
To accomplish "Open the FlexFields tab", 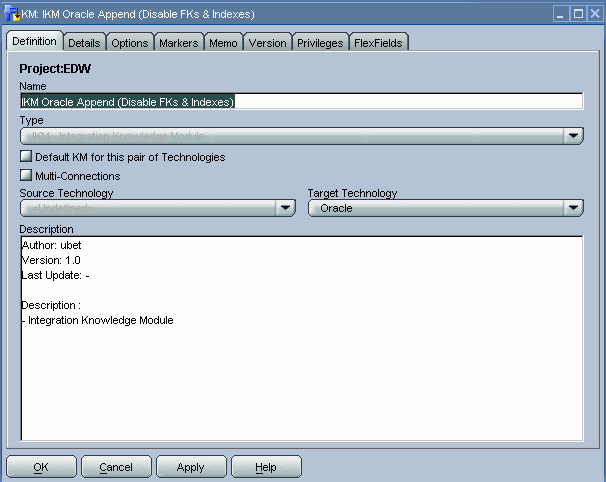I will click(378, 43).
